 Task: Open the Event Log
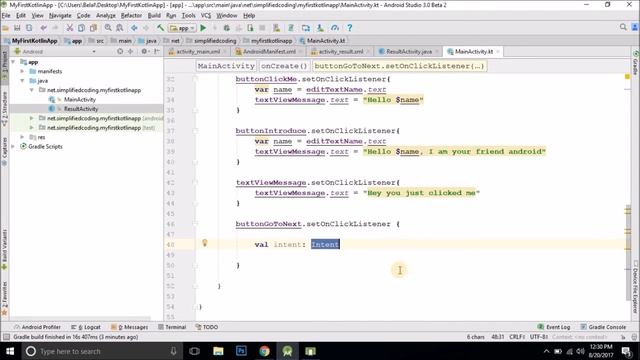click(x=554, y=327)
